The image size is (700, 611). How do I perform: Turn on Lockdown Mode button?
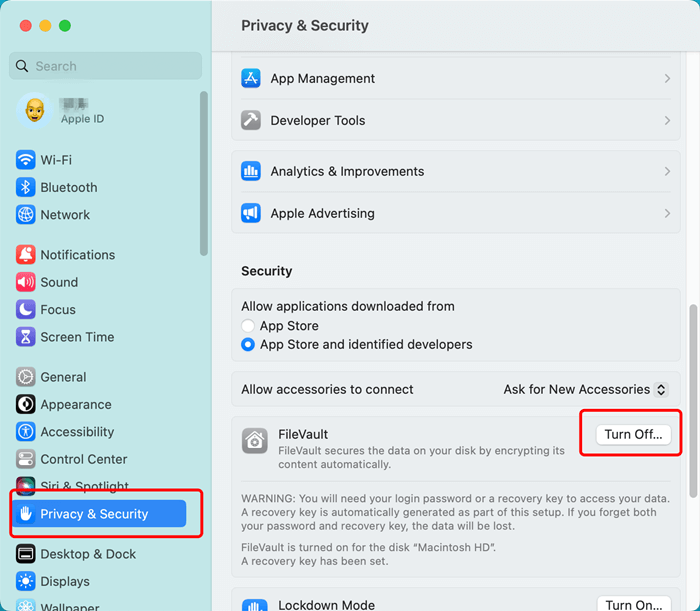634,604
